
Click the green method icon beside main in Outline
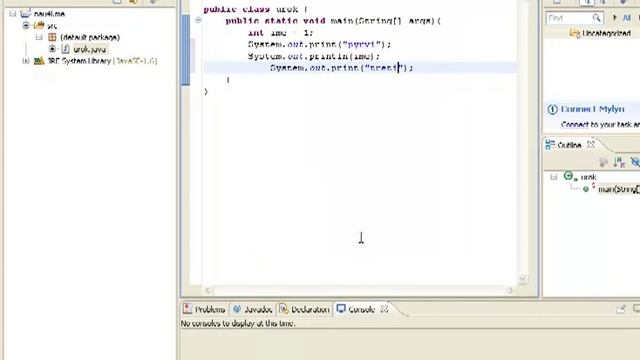586,189
